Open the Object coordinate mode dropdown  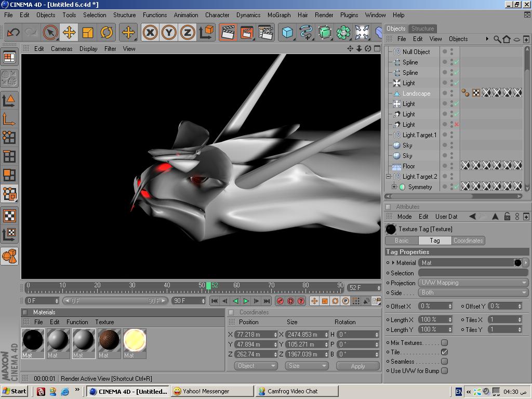pos(256,366)
